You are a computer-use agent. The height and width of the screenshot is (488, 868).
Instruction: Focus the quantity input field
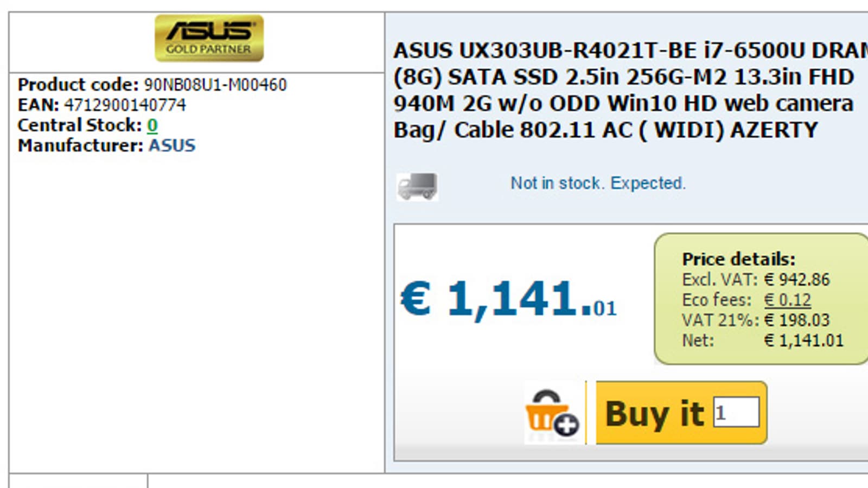(736, 413)
